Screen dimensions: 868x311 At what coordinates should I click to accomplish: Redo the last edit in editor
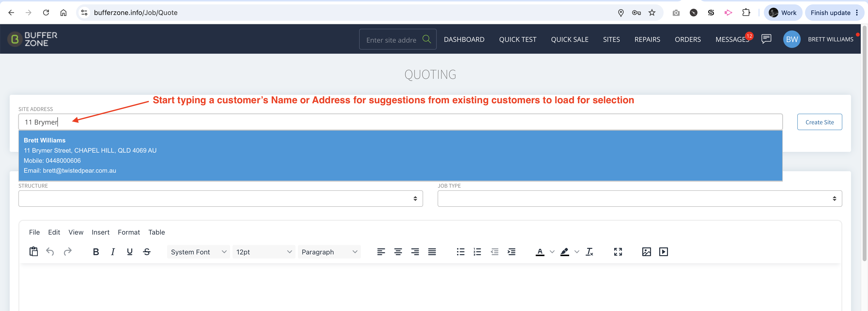(68, 252)
